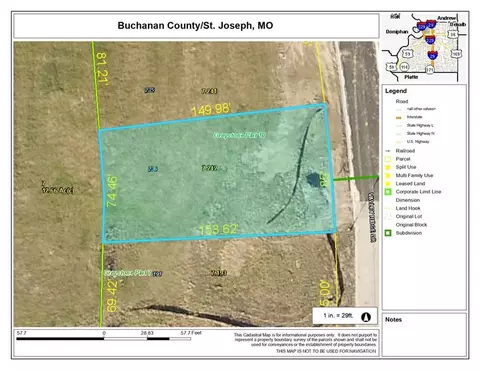Click the I-229 interstate shield at center of locator map
The width and height of the screenshot is (480, 370).
(x=430, y=40)
